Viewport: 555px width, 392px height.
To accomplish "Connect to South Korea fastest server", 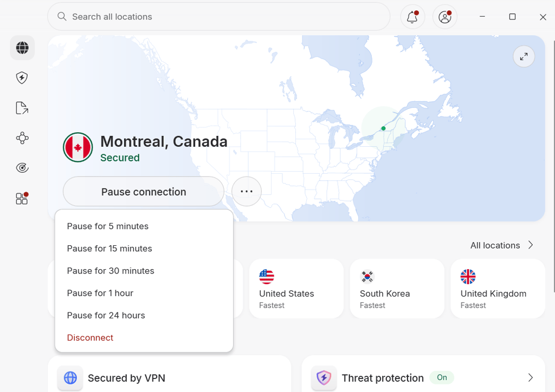I will tap(397, 289).
